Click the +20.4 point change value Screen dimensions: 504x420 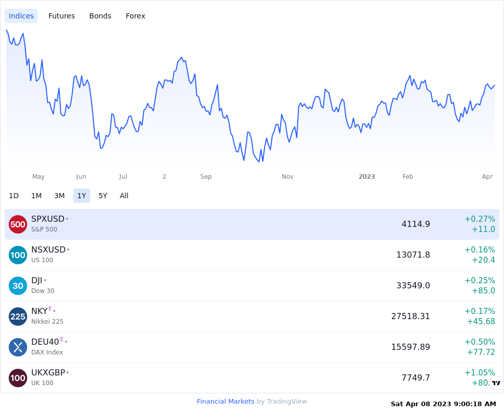click(x=484, y=260)
